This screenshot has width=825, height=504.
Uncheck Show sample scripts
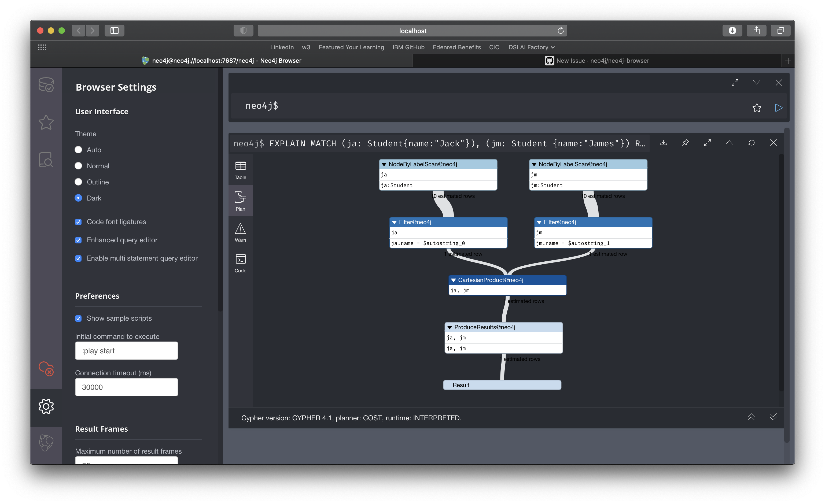[78, 318]
